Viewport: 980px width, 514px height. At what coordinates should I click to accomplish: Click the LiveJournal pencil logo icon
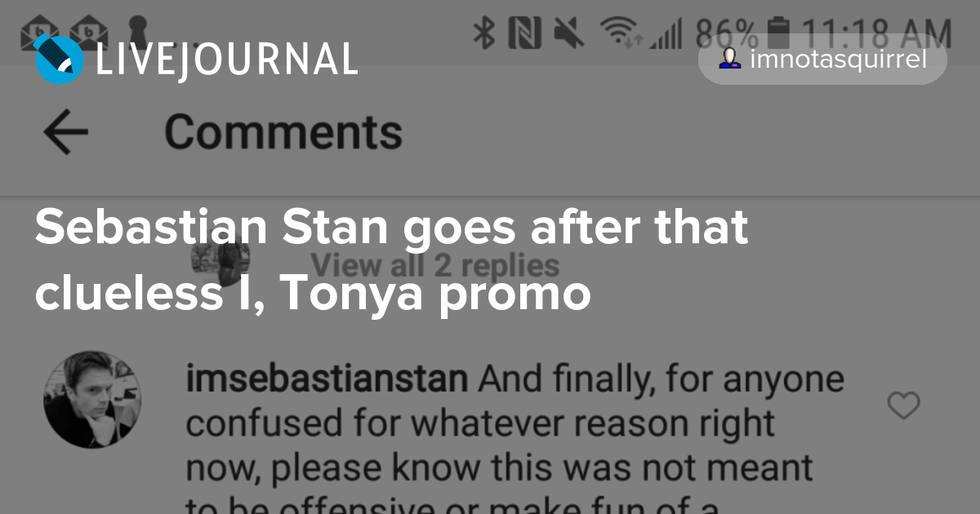pos(60,59)
